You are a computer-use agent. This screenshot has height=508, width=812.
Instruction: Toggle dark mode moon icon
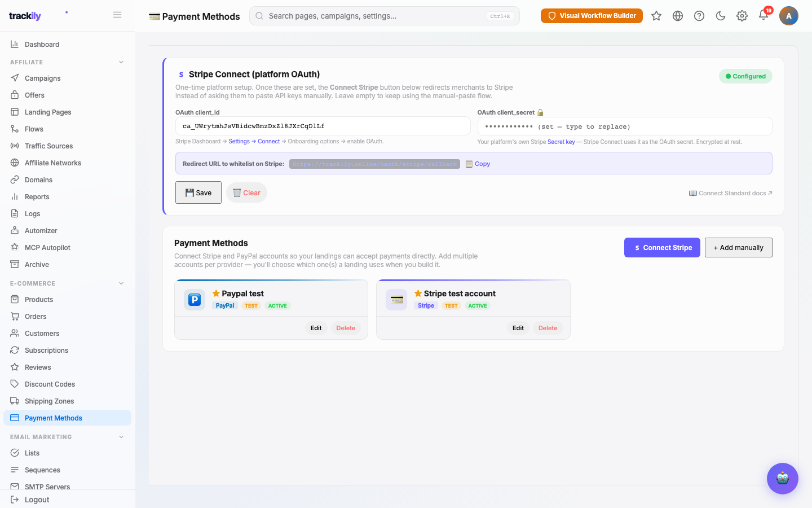click(x=721, y=16)
